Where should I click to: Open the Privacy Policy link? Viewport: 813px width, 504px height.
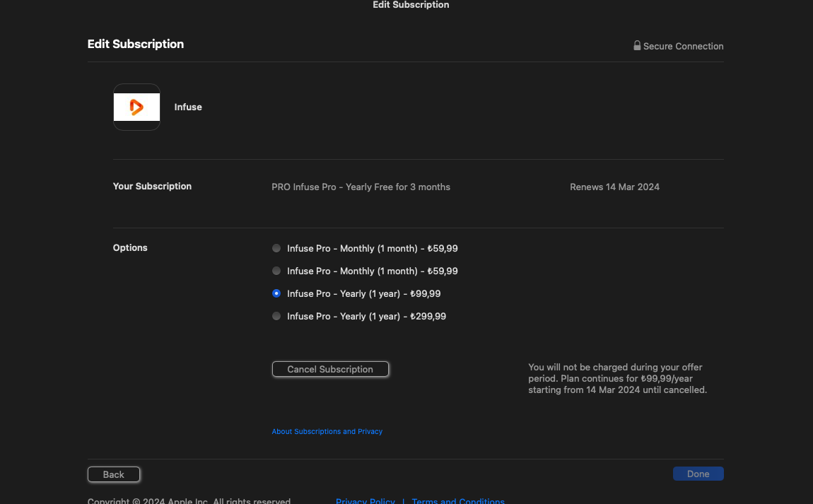[x=365, y=500]
